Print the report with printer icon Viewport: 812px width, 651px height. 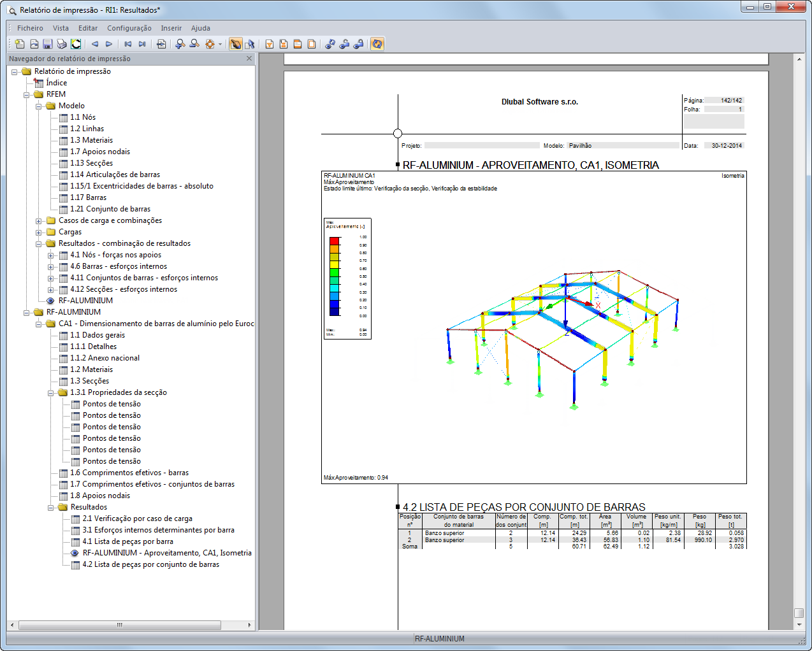click(62, 44)
